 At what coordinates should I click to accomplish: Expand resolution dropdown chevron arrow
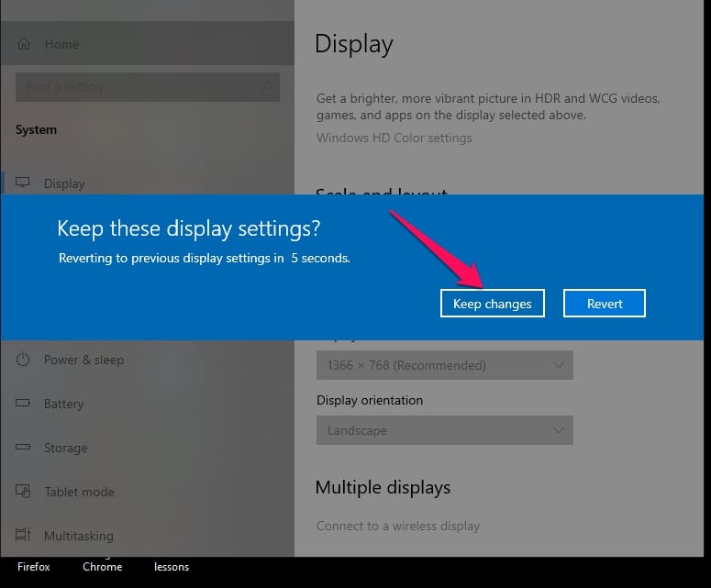click(558, 365)
